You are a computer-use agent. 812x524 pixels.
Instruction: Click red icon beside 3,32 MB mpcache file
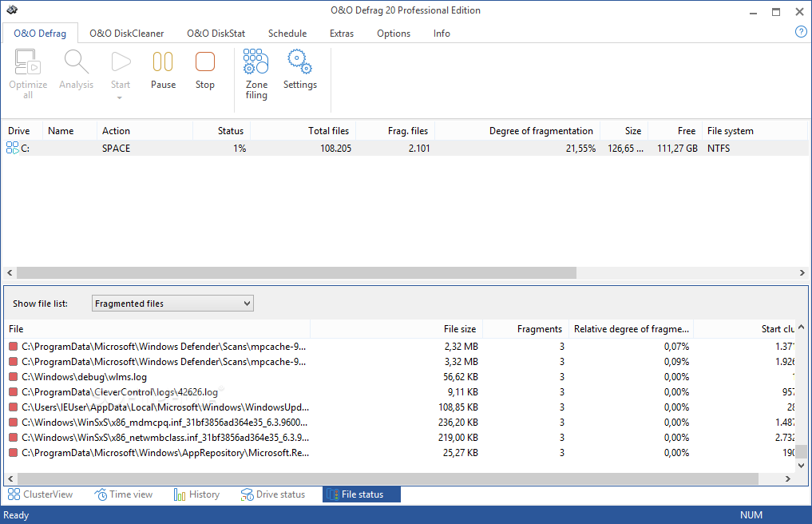point(14,362)
